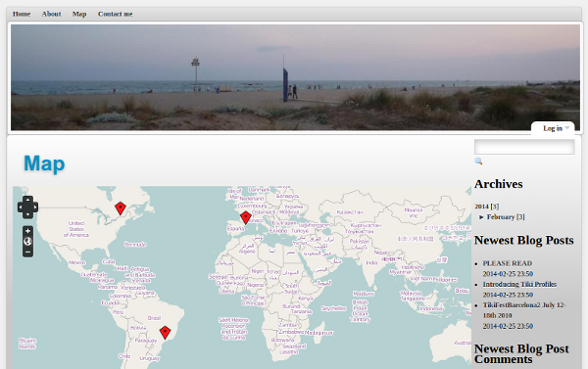Open the PLEASE READ blog post

(508, 263)
